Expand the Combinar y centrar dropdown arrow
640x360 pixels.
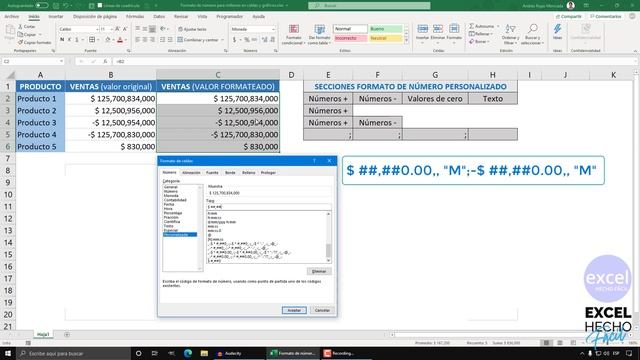click(x=222, y=40)
